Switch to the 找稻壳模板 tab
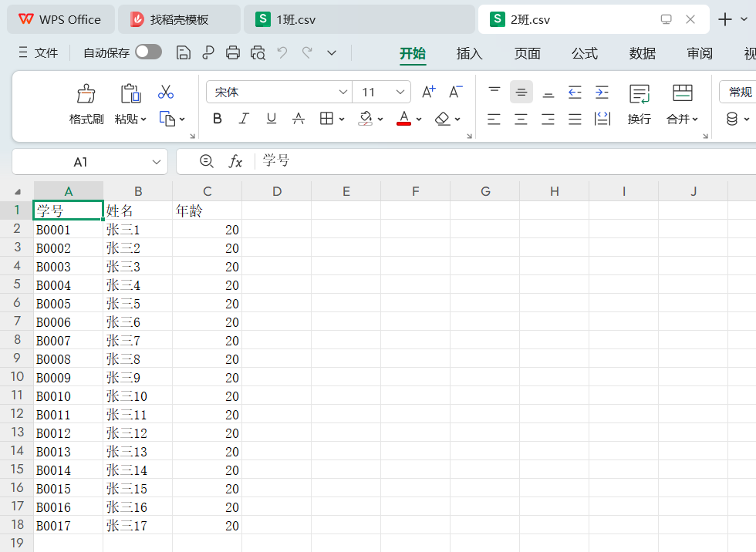Viewport: 756px width, 552px height. (179, 20)
